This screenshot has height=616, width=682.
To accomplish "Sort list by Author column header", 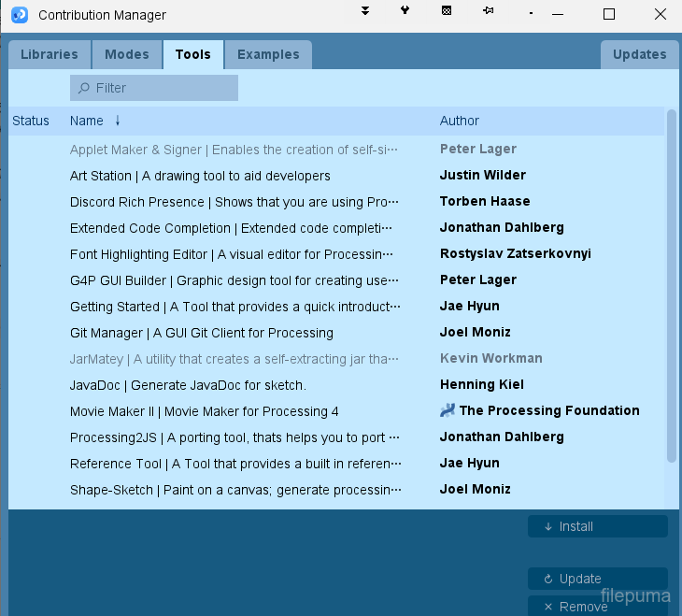I will click(459, 121).
